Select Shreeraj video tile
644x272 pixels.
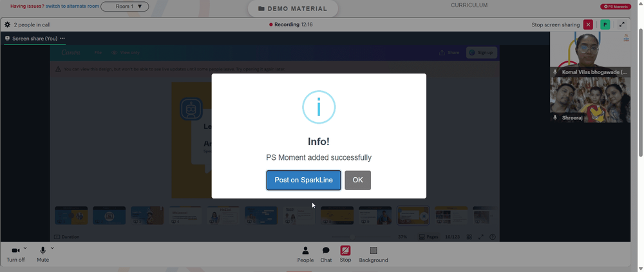click(590, 100)
